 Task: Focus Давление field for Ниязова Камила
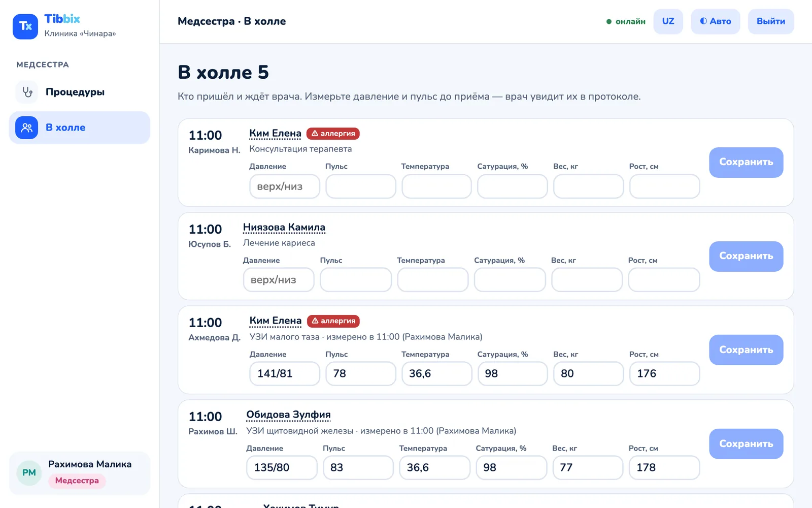(x=279, y=280)
